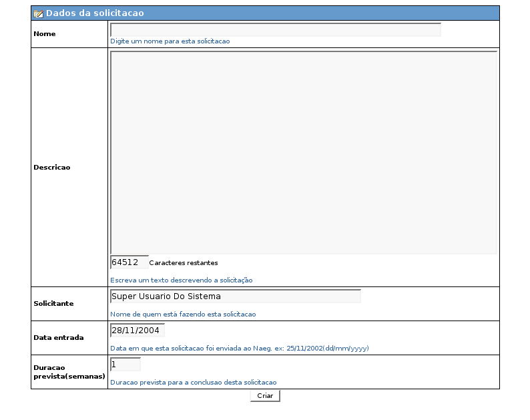The width and height of the screenshot is (530, 420).
Task: Select the Solicitante field with Super Usuario Do Sistema
Action: pos(236,296)
